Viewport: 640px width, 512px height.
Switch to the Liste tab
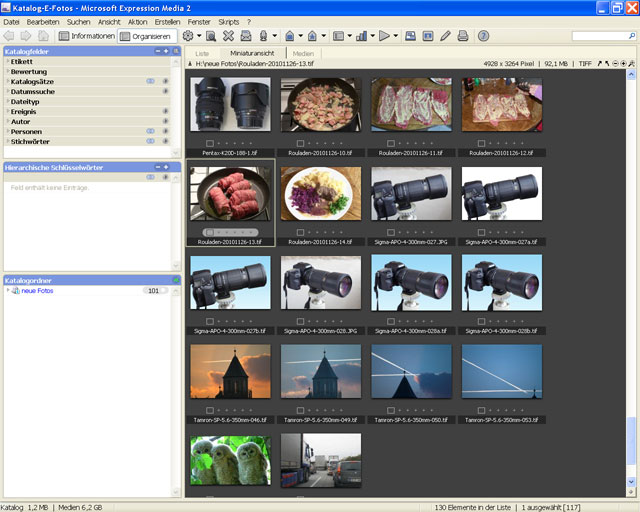click(202, 52)
